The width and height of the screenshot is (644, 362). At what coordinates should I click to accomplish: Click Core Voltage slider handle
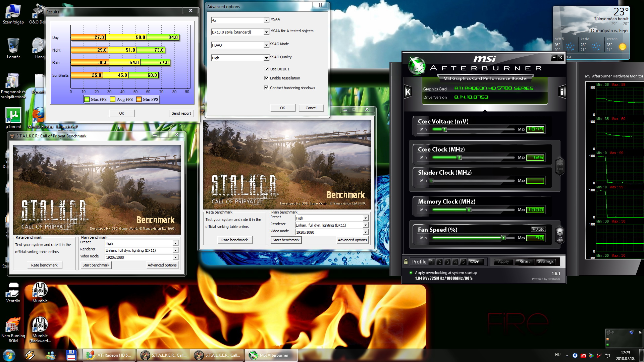[445, 129]
